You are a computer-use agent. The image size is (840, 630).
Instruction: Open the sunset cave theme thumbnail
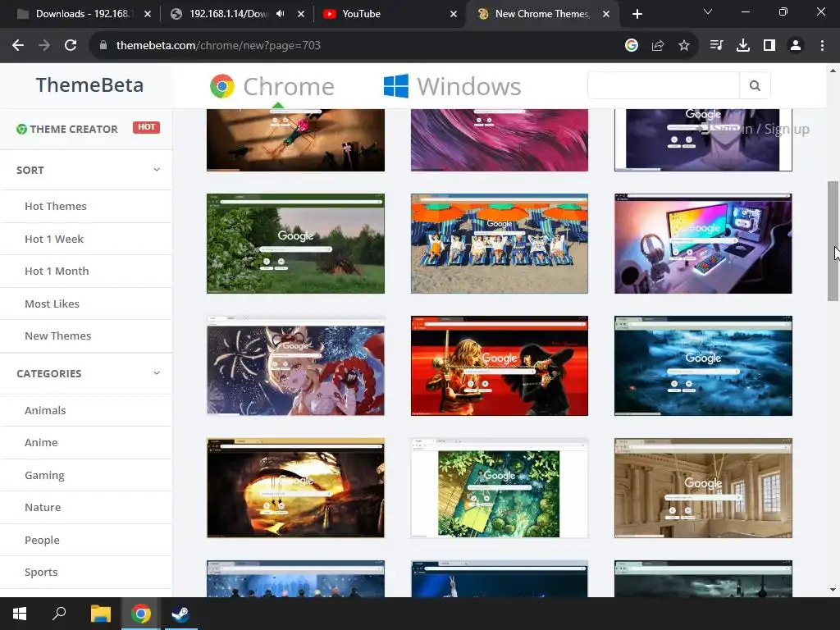(x=295, y=488)
